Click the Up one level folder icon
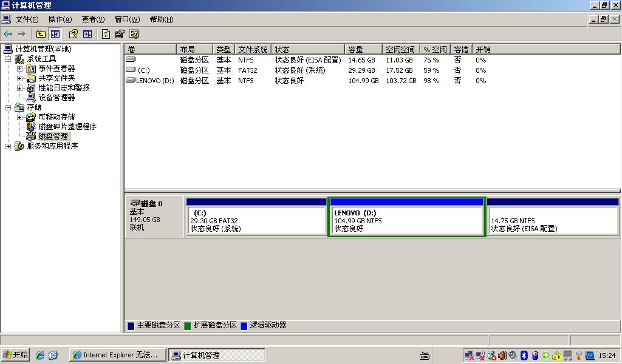This screenshot has height=364, width=622. [x=41, y=34]
